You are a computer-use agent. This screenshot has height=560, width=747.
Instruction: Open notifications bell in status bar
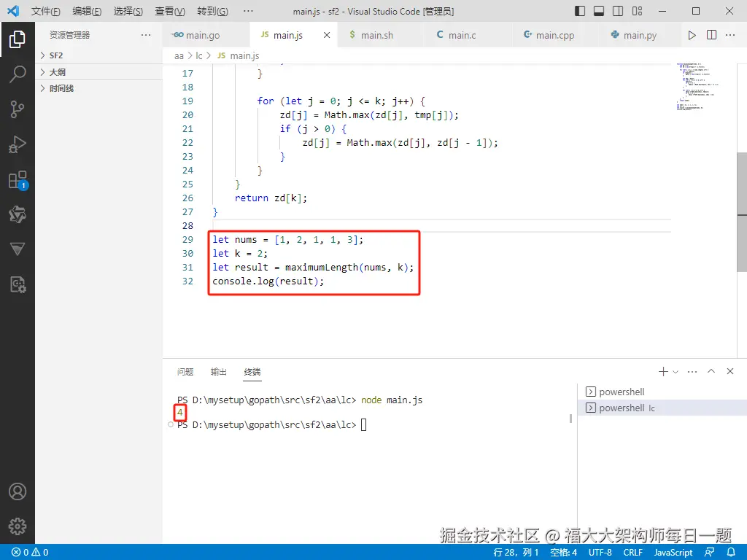(x=731, y=552)
